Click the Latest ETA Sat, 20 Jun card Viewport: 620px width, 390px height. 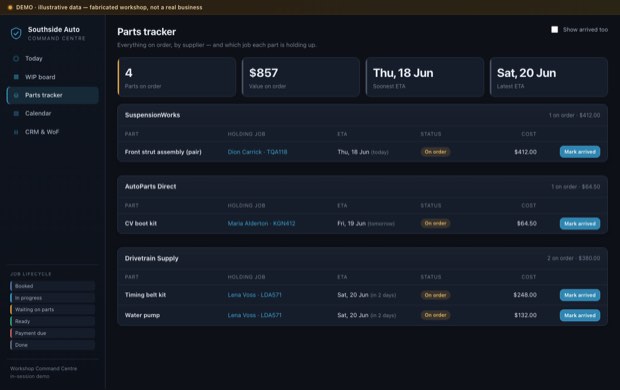click(x=549, y=77)
